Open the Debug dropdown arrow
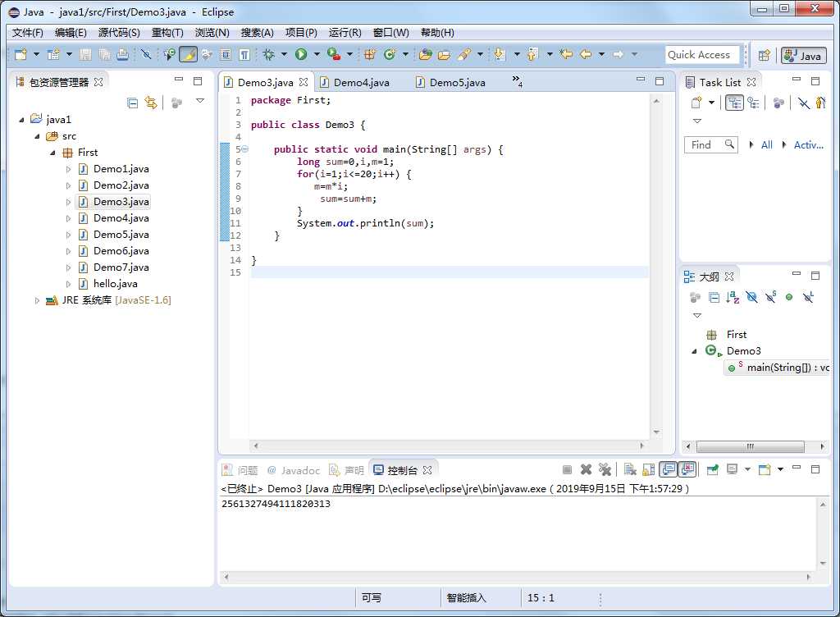Screen dimensions: 840x617 pyautogui.click(x=284, y=54)
